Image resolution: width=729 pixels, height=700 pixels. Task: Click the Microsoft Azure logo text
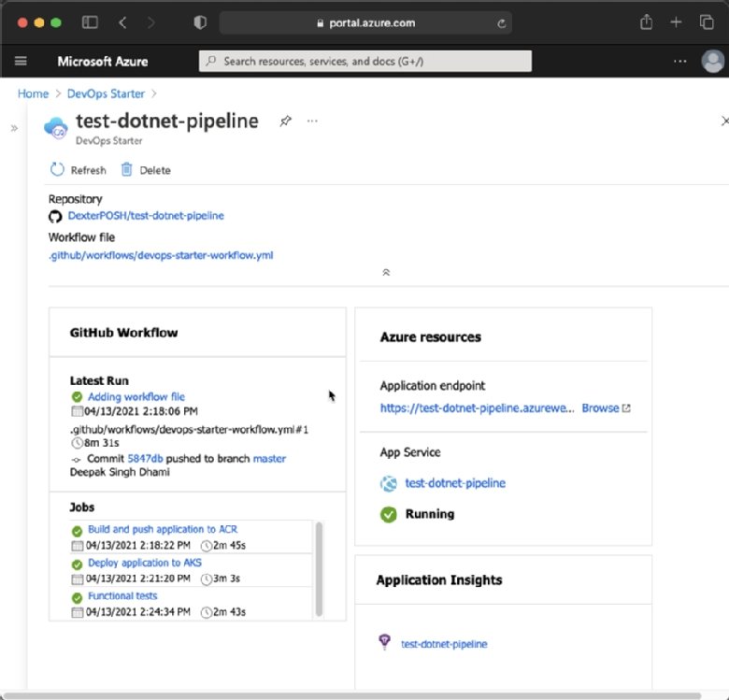[x=103, y=62]
